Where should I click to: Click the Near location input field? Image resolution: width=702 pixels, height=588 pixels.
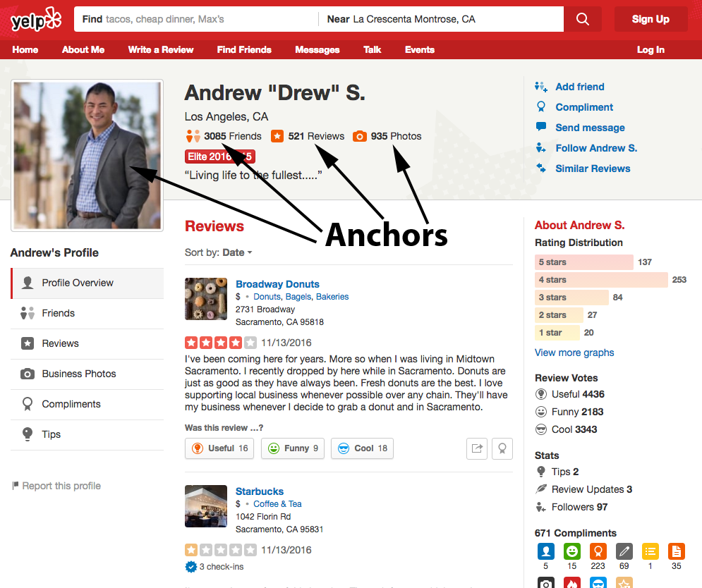(441, 19)
